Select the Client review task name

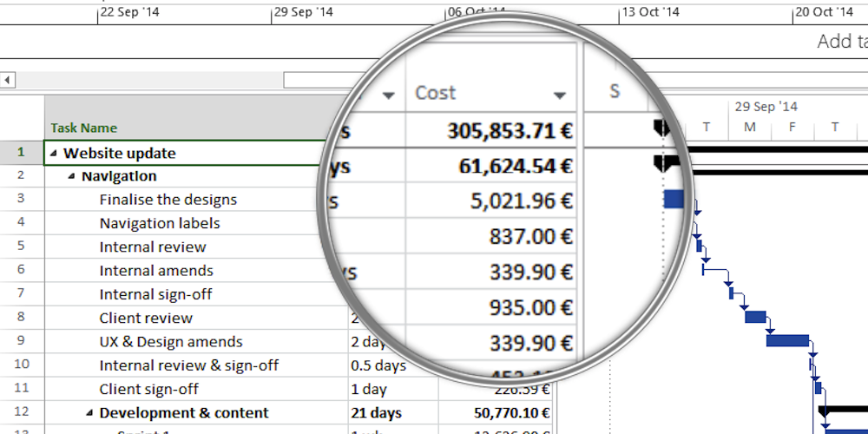[146, 318]
